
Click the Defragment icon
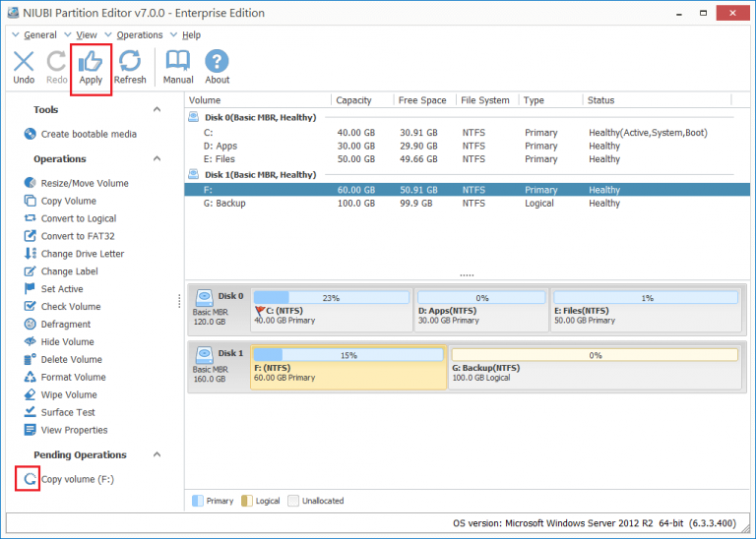30,325
